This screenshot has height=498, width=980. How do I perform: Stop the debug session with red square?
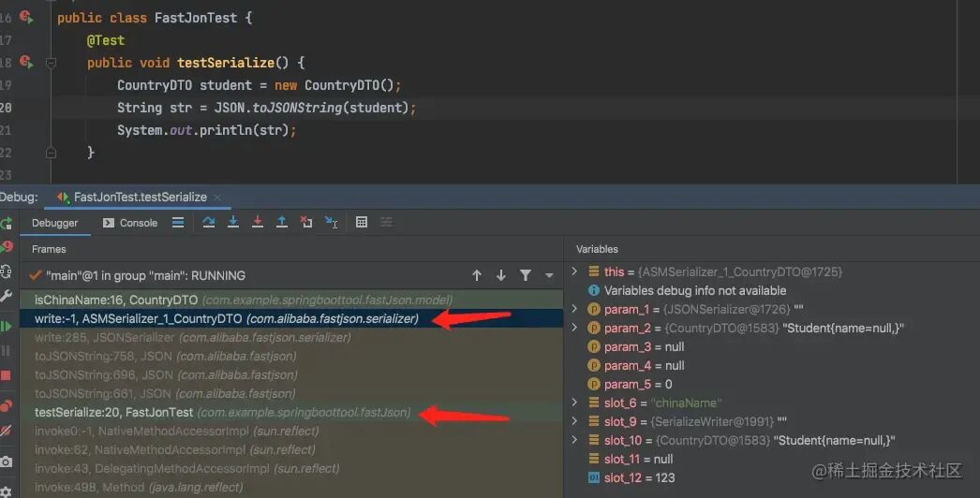(x=7, y=375)
